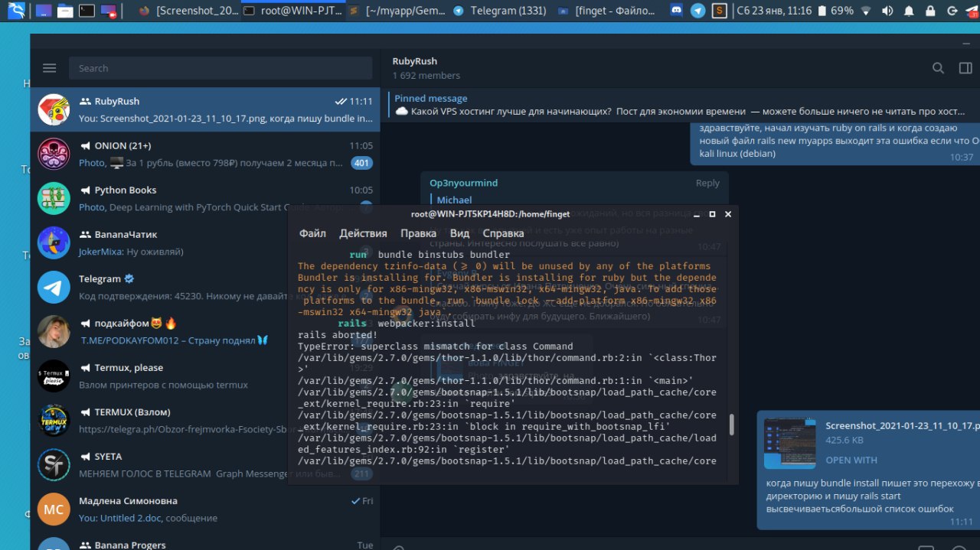The height and width of the screenshot is (550, 980).
Task: Open the Telegram hamburger menu
Action: click(x=50, y=68)
